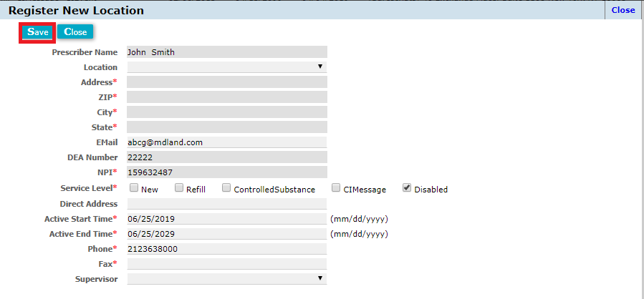Screen dimensions: 644x299
Task: Focus the Active Start Time date field
Action: (226, 219)
